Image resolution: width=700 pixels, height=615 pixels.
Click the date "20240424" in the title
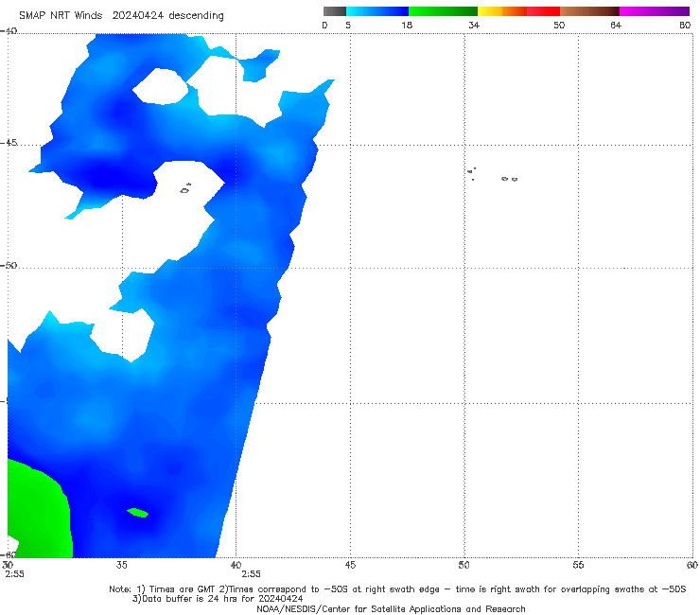[138, 15]
